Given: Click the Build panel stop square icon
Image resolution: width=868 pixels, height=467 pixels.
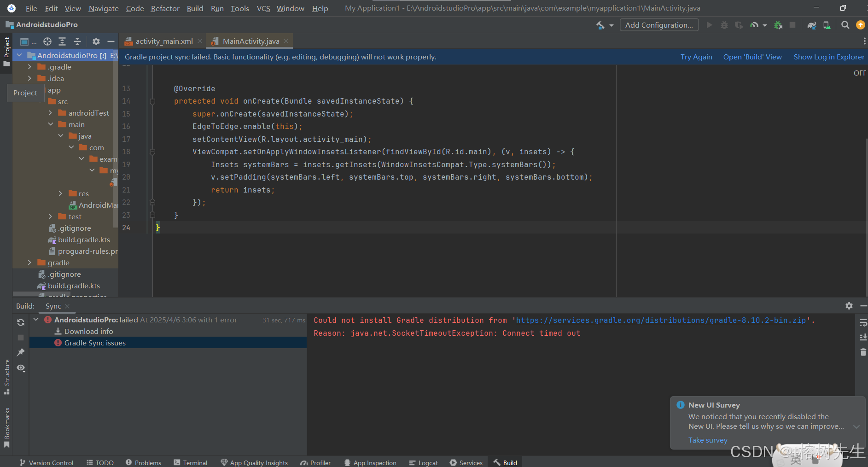Looking at the screenshot, I should [21, 338].
